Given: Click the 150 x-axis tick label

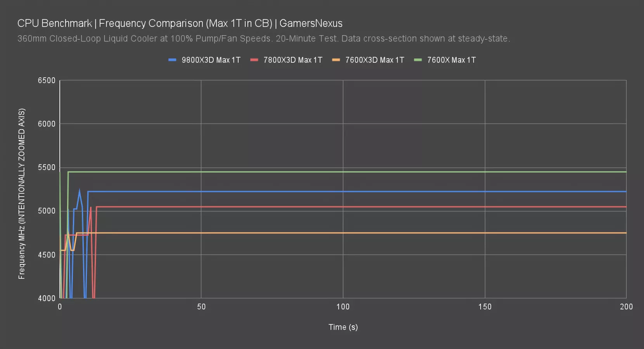Looking at the screenshot, I should 485,307.
